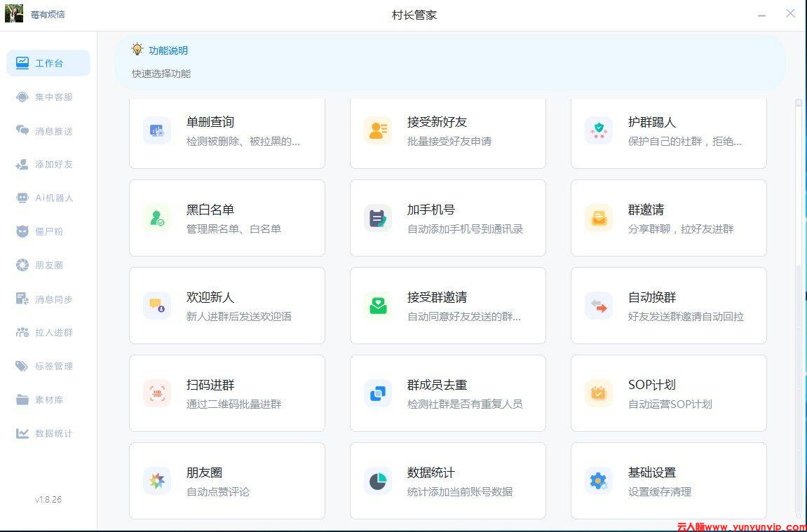Open the 单删查询 card title
The image size is (807, 532).
[210, 122]
